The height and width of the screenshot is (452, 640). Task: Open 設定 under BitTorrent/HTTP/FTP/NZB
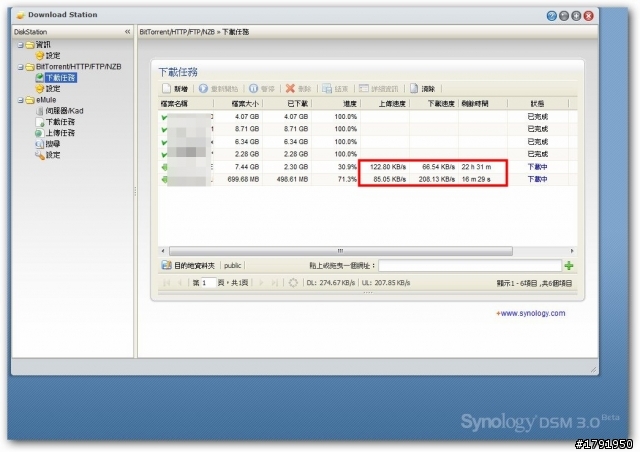click(x=53, y=89)
